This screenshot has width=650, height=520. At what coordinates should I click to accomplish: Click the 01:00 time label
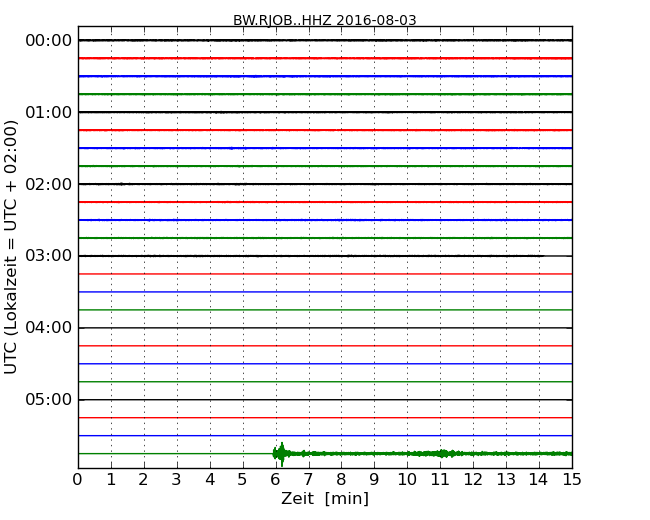[x=49, y=112]
